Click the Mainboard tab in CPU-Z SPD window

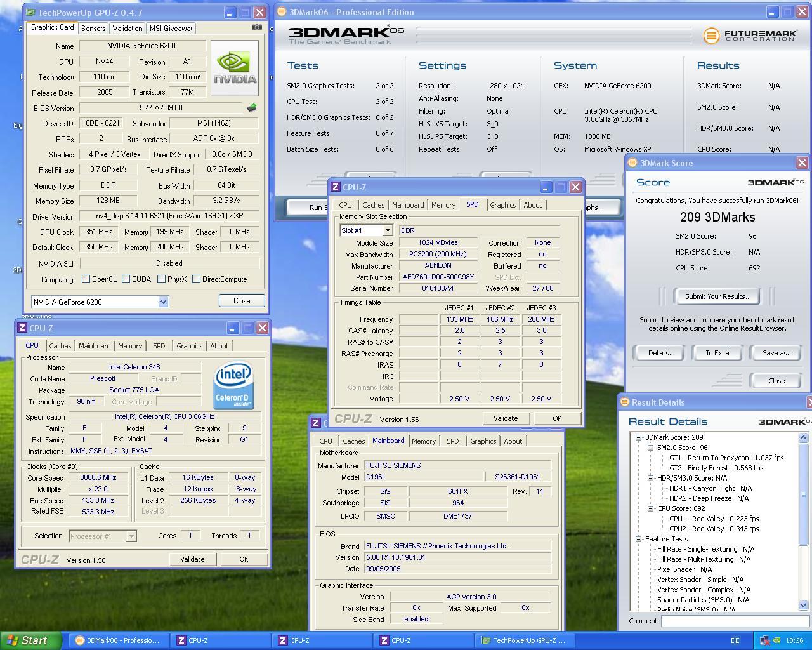[x=407, y=205]
